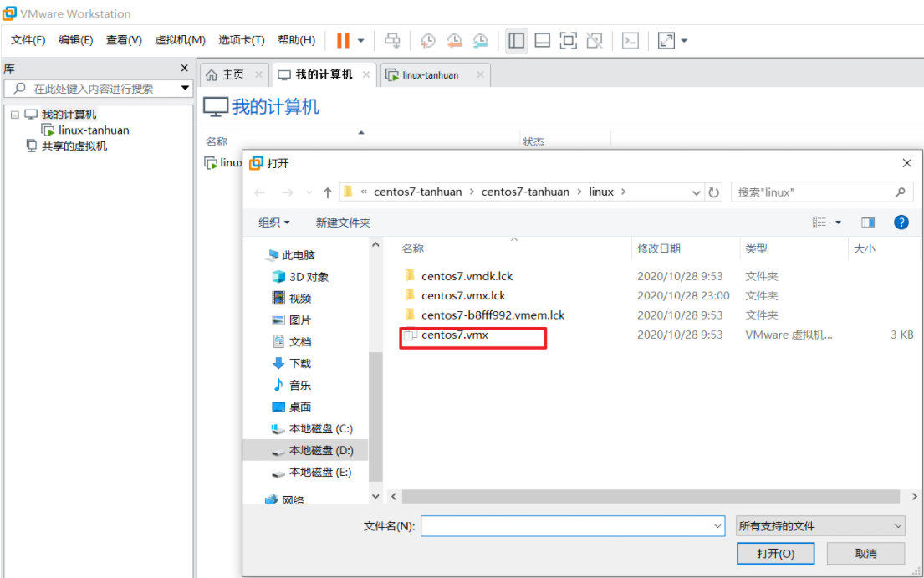The width and height of the screenshot is (924, 578).
Task: Open the console view icon
Action: click(630, 40)
